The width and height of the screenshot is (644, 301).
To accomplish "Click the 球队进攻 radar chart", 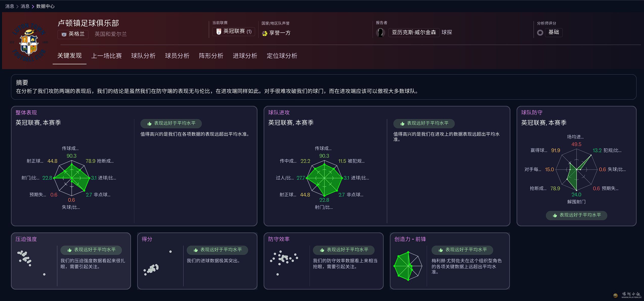I will point(324,178).
